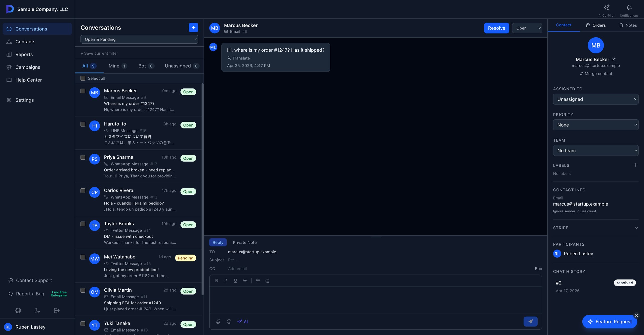Screen dimensions: 644x335
Task: Check the Select all checkbox
Action: coord(83,78)
